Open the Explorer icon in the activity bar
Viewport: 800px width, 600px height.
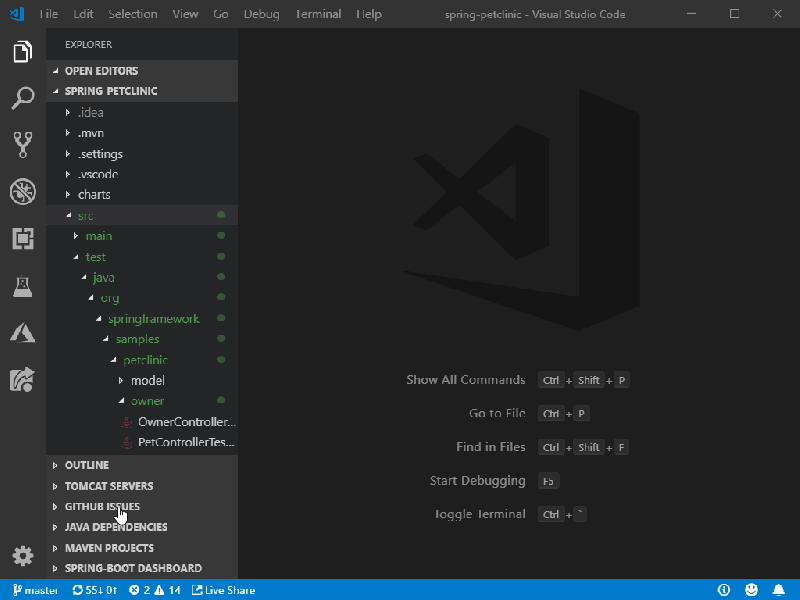[22, 50]
